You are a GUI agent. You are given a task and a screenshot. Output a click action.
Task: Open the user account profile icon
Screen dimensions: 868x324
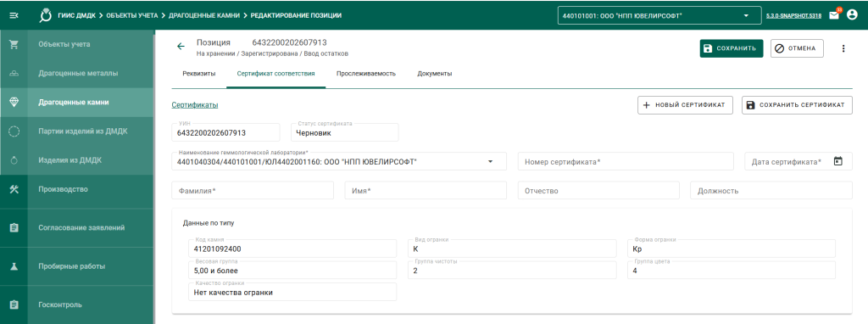coord(852,15)
